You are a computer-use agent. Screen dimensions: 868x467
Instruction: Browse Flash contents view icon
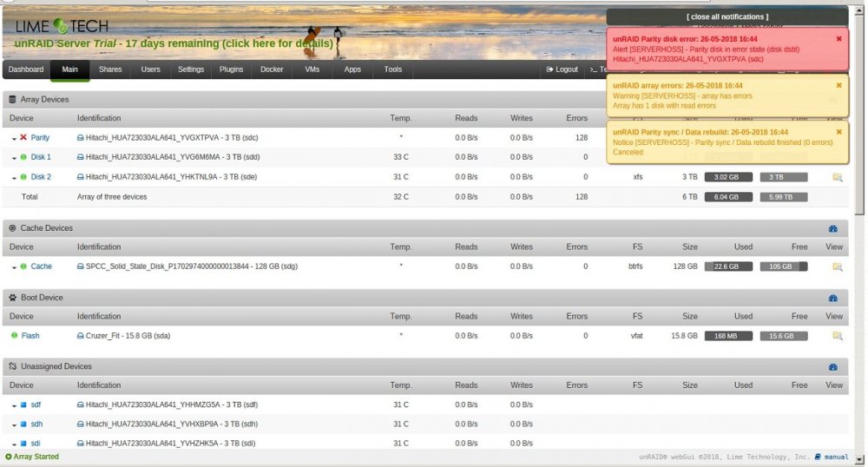click(838, 336)
